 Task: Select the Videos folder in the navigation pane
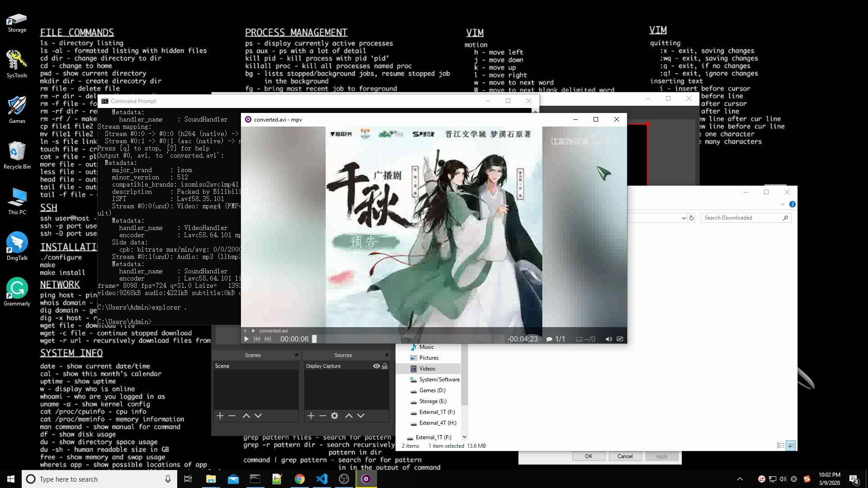[x=427, y=369]
